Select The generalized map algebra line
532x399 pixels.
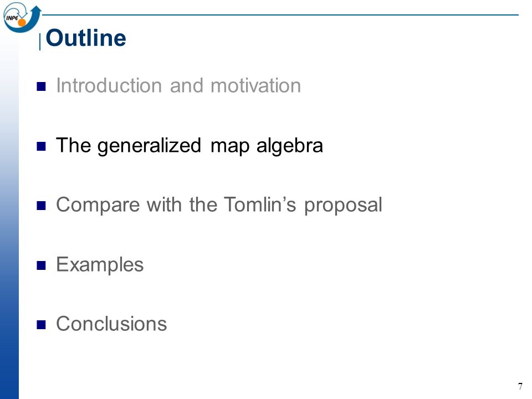coord(190,146)
